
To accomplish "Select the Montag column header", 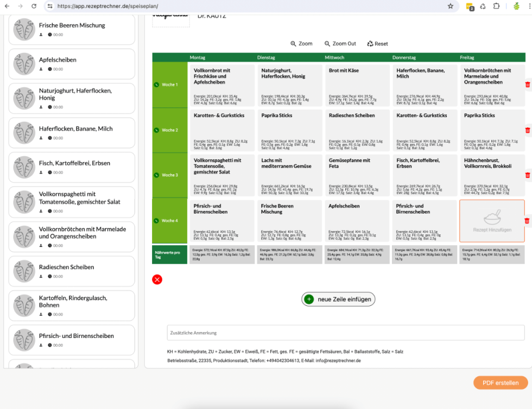I will tap(198, 57).
